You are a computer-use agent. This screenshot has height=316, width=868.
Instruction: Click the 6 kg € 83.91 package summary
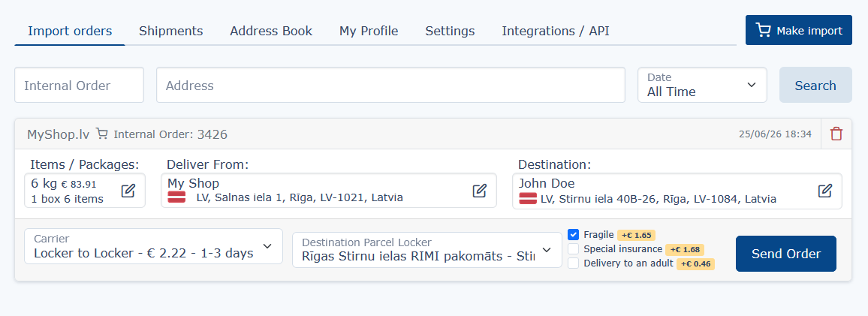pos(64,184)
